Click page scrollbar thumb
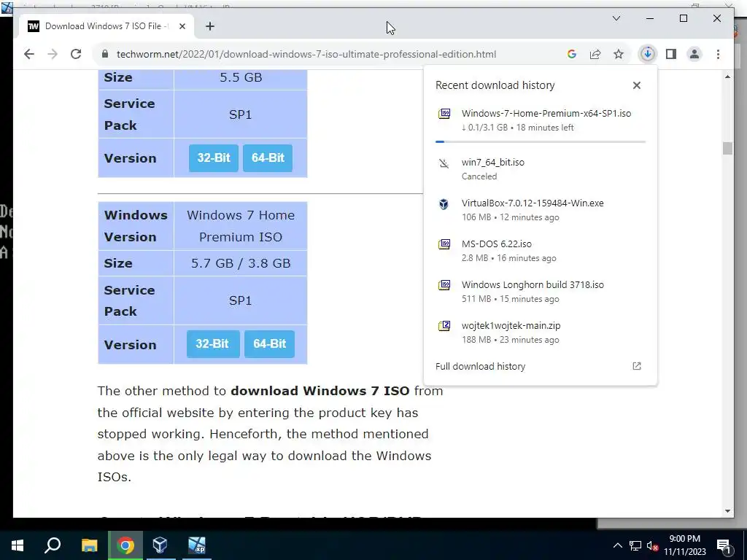The height and width of the screenshot is (560, 747). click(x=727, y=148)
